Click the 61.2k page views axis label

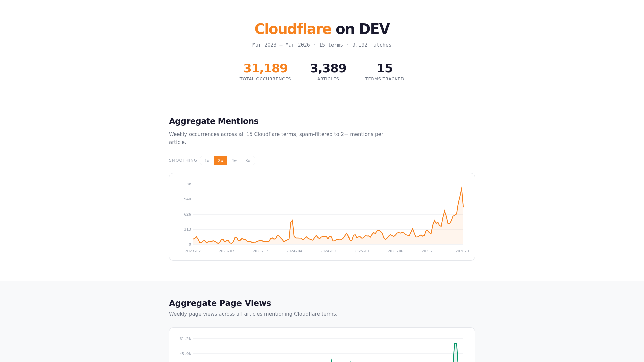pos(185,339)
